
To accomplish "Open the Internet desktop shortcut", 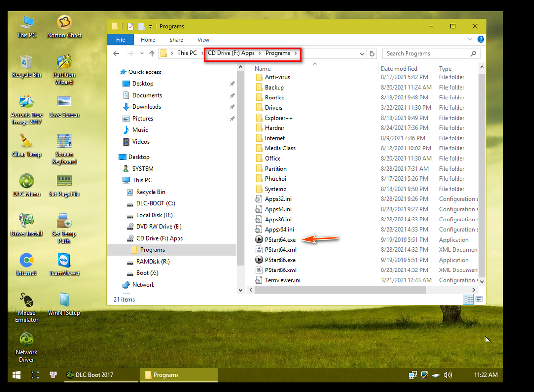I will pyautogui.click(x=26, y=265).
